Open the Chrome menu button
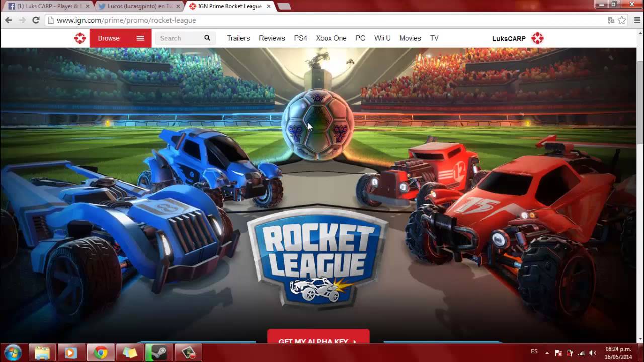 click(637, 20)
